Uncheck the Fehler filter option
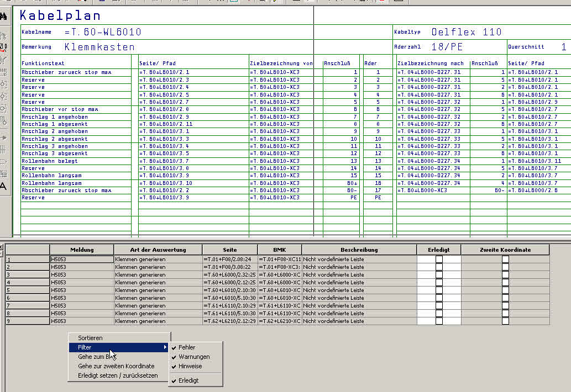 point(196,347)
